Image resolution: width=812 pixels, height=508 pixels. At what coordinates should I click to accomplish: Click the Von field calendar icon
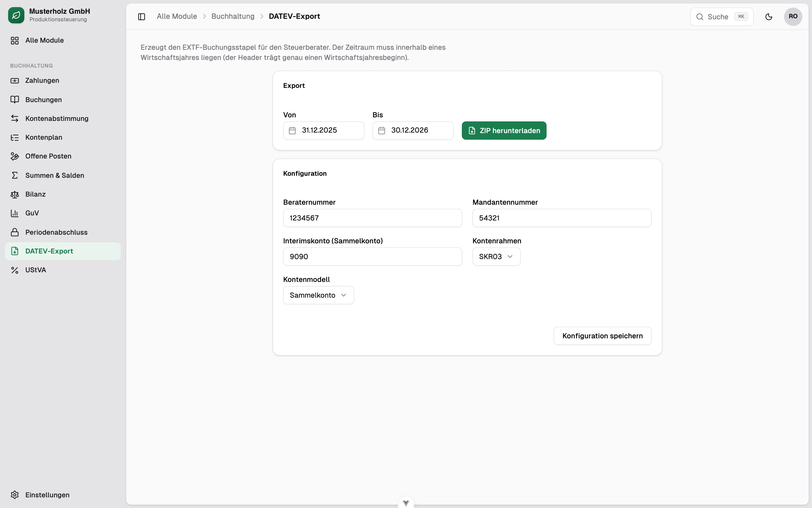(x=292, y=130)
